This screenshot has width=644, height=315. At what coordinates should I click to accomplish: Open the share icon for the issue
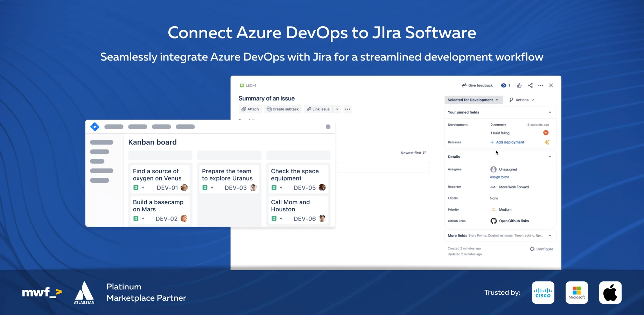pos(530,85)
